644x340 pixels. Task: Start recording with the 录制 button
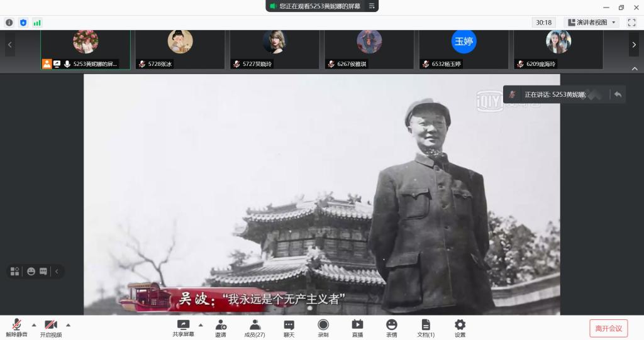click(x=323, y=327)
